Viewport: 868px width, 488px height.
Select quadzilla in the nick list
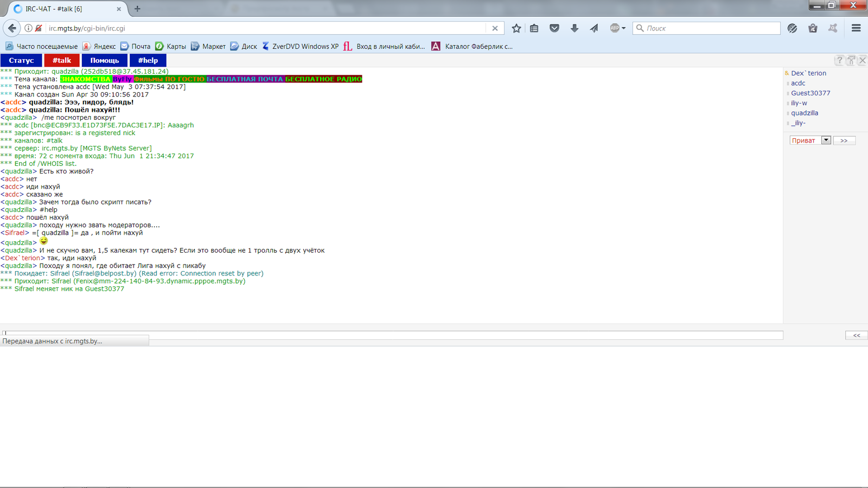(x=805, y=113)
